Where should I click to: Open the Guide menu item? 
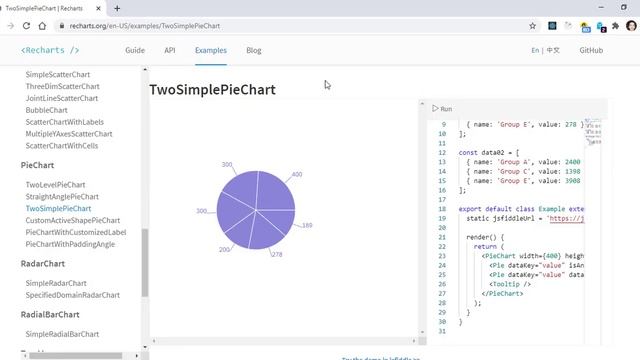tap(135, 50)
